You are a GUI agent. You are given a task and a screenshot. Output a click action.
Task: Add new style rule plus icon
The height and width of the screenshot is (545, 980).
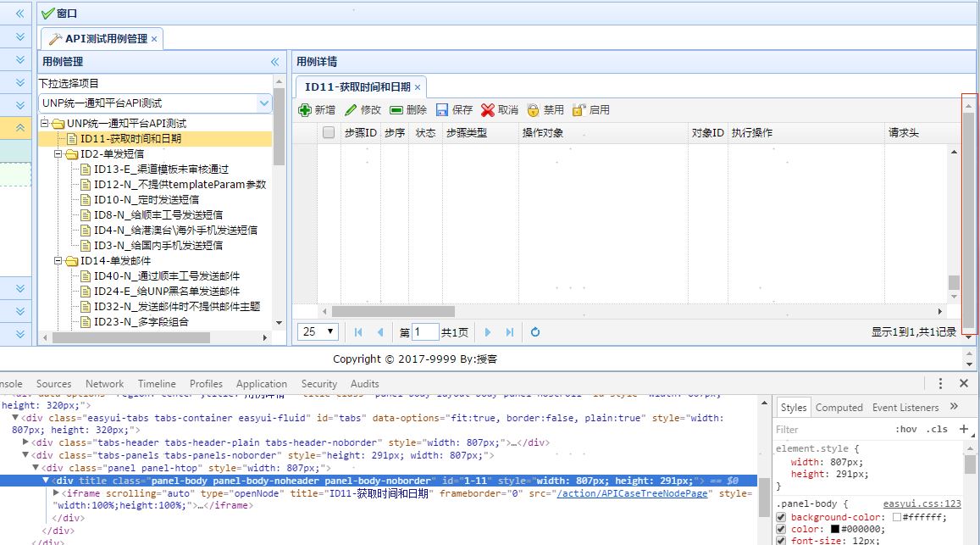coord(964,429)
